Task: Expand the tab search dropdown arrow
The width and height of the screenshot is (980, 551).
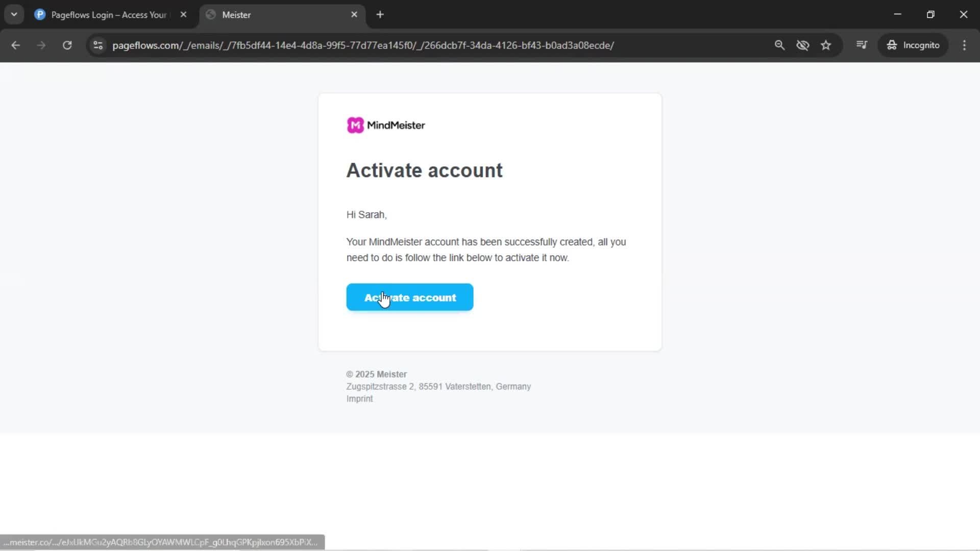Action: point(14,14)
